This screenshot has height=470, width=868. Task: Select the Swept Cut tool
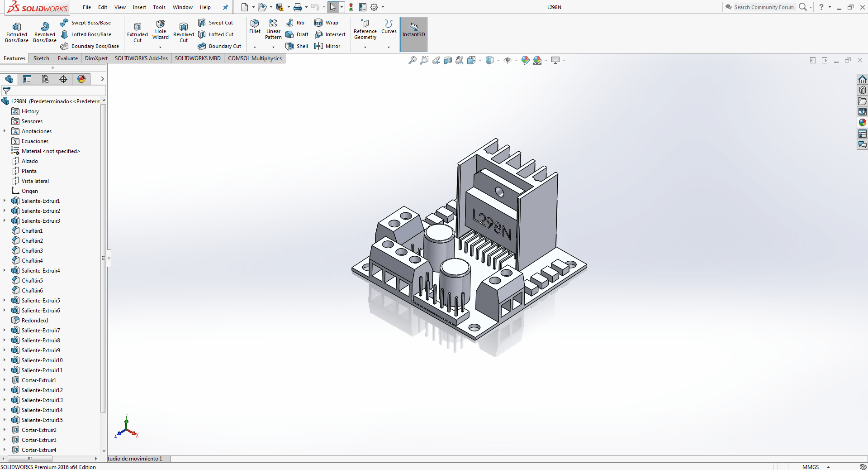(215, 23)
